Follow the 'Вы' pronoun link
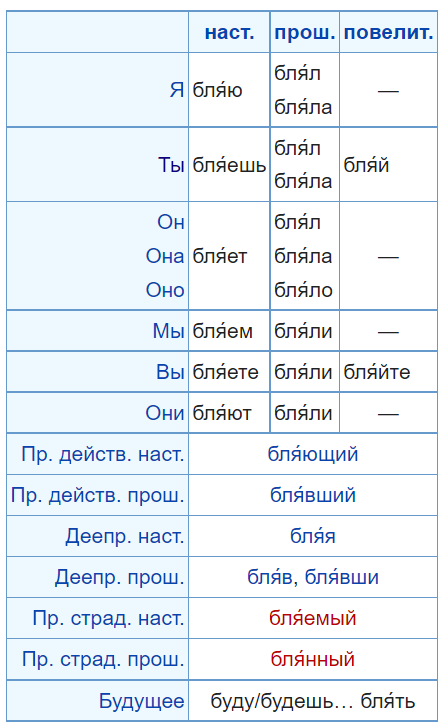Image resolution: width=444 pixels, height=728 pixels. tap(170, 372)
